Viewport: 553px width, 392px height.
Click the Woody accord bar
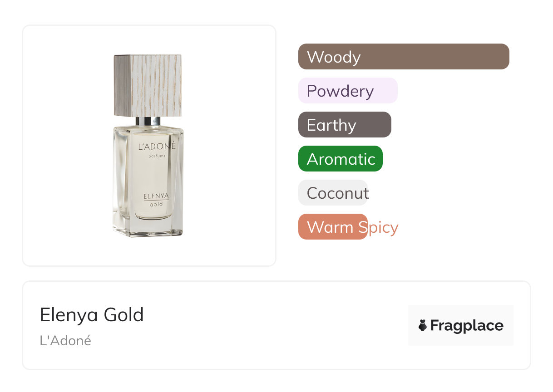pos(403,57)
